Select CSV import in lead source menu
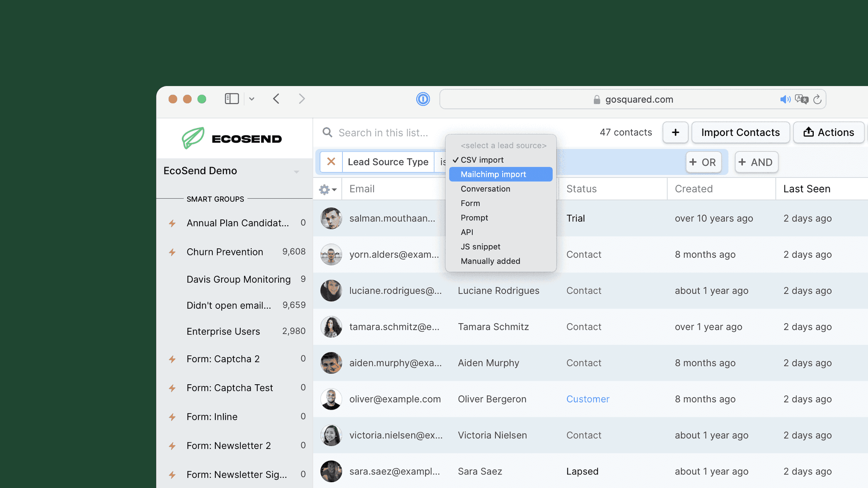 [501, 160]
